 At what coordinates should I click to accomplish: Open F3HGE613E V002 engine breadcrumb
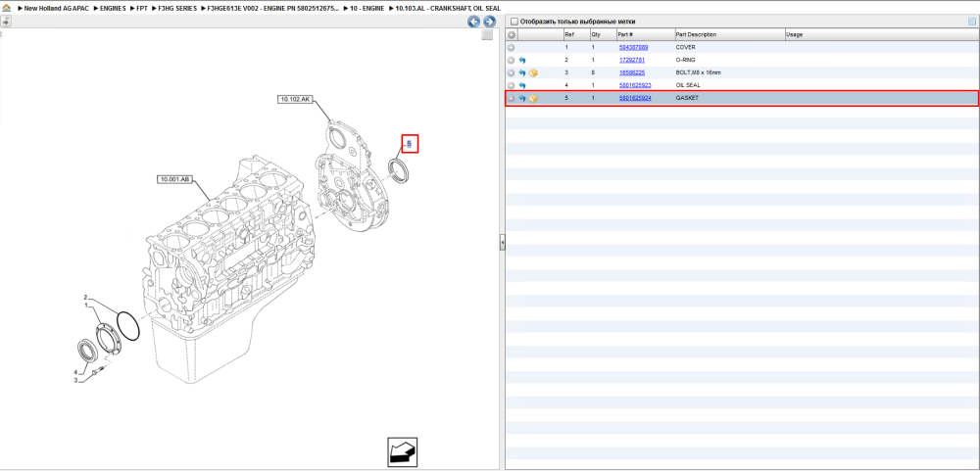273,9
